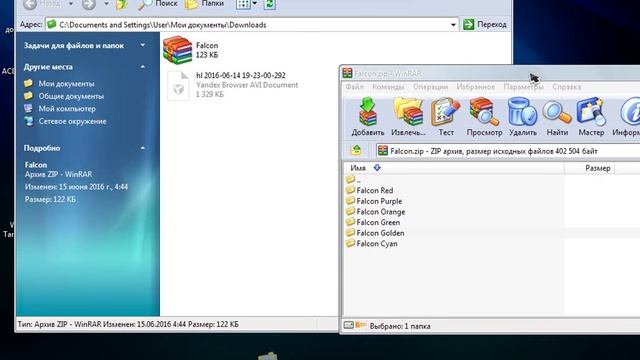Collapse the Подробно details section
The width and height of the screenshot is (640, 360).
pos(142,148)
